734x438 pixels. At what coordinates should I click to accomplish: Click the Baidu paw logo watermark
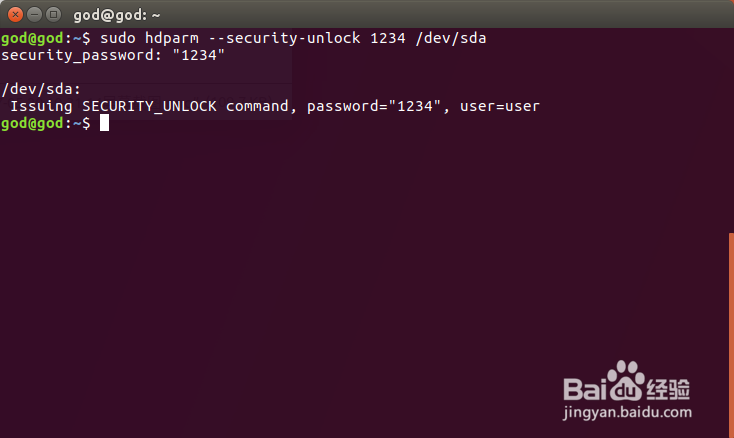click(x=626, y=381)
